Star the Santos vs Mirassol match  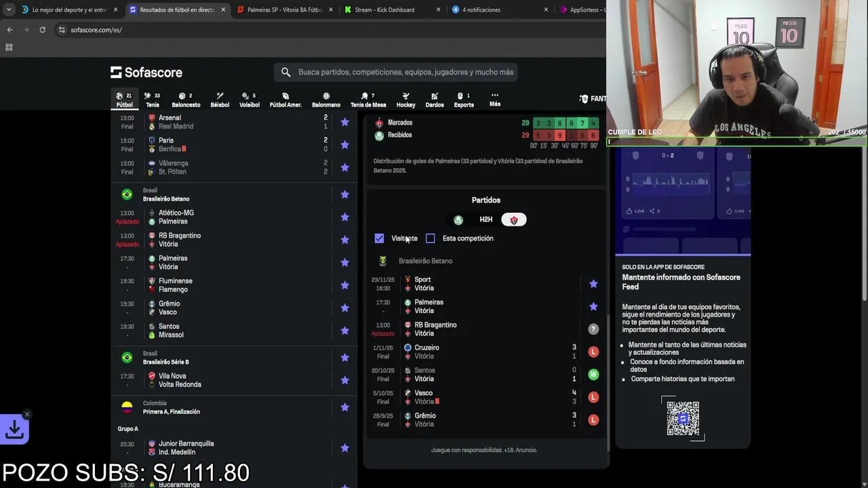click(x=344, y=331)
